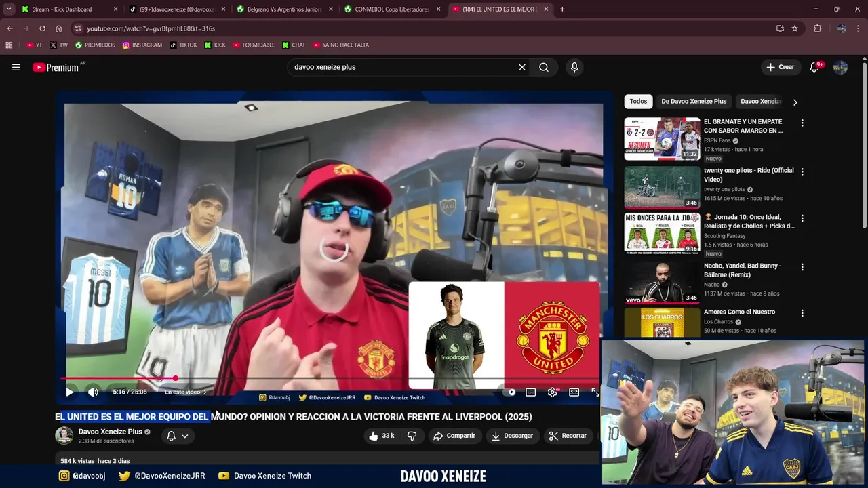868x488 pixels.
Task: Toggle subtitles in the player
Action: [x=531, y=392]
